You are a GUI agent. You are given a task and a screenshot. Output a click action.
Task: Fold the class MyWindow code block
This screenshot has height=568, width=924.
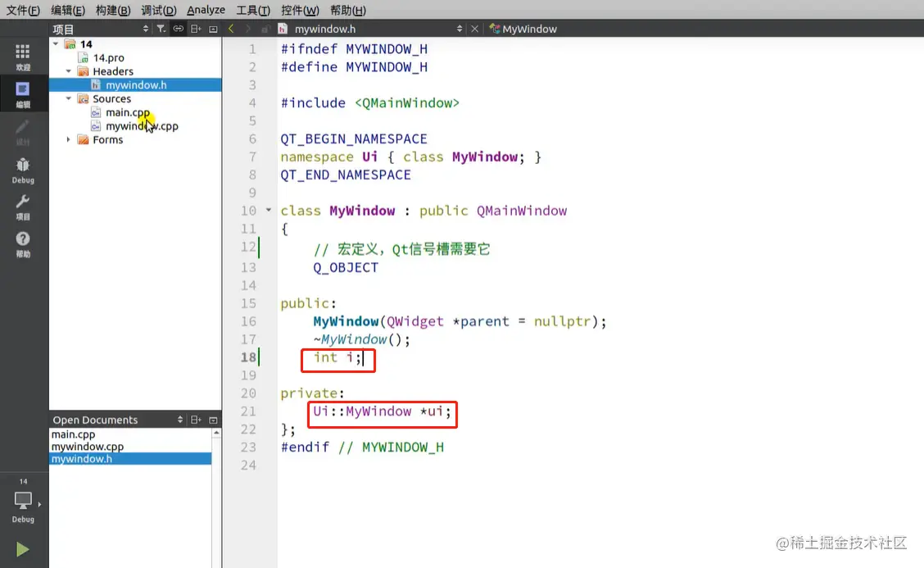point(269,210)
